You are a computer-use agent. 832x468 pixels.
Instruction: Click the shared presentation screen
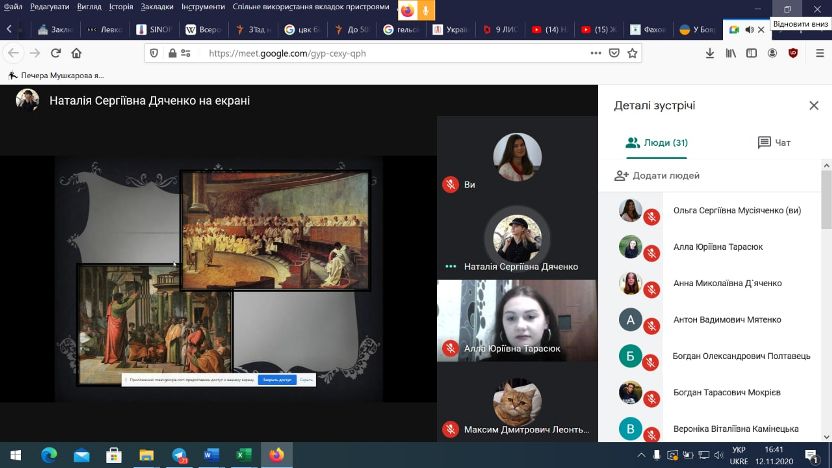click(x=219, y=279)
